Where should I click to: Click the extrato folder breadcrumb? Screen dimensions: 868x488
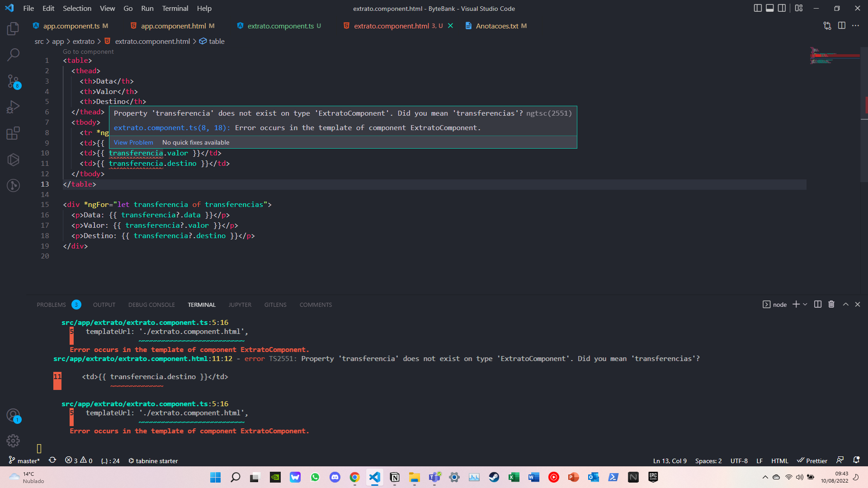(x=84, y=41)
